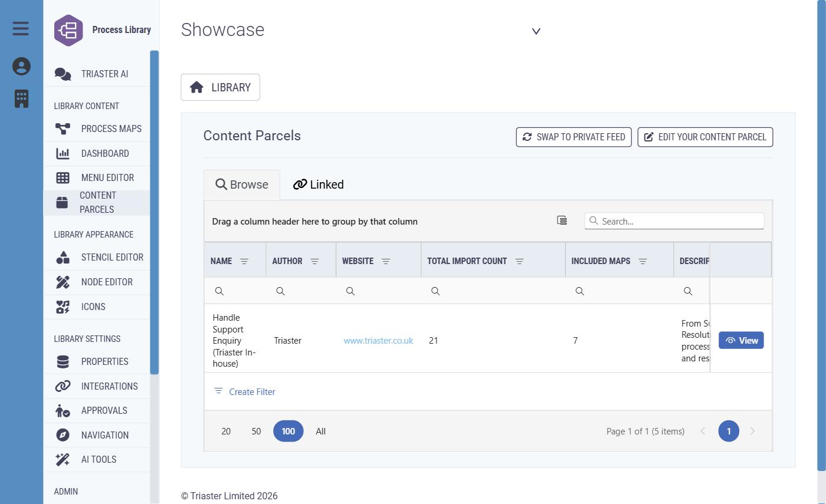
Task: Expand the Showcase library dropdown
Action: (x=536, y=31)
